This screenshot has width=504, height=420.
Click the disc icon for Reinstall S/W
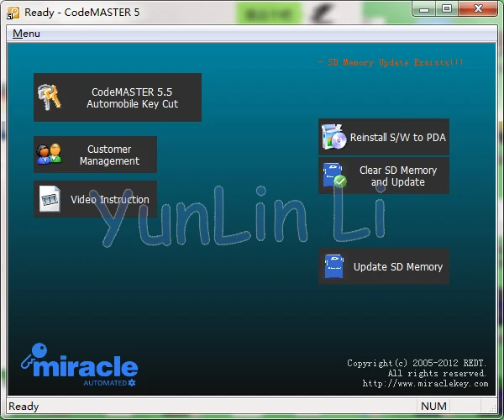pyautogui.click(x=333, y=137)
